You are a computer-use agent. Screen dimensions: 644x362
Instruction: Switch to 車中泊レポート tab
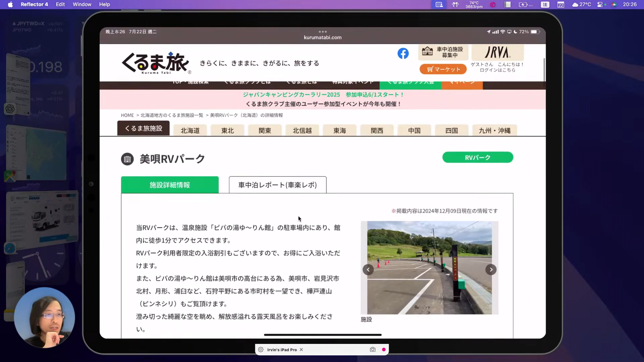click(277, 185)
